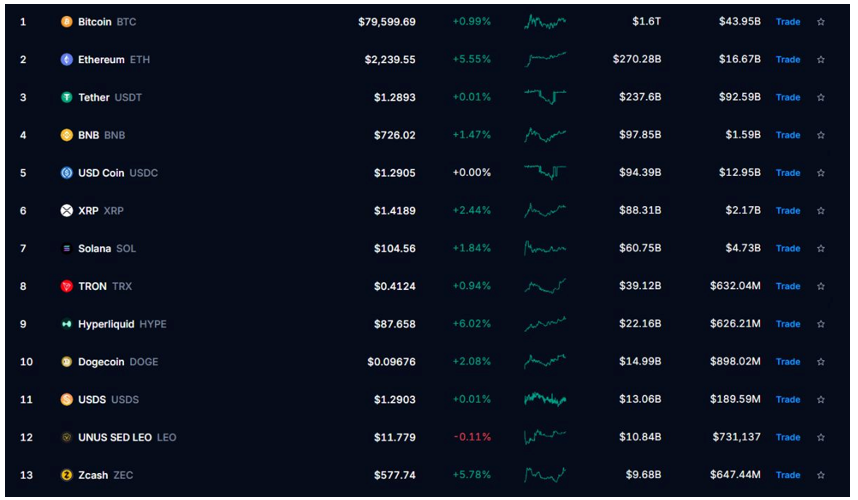This screenshot has height=500, width=858.
Task: Open the Dogecoin Trade link
Action: (x=788, y=362)
